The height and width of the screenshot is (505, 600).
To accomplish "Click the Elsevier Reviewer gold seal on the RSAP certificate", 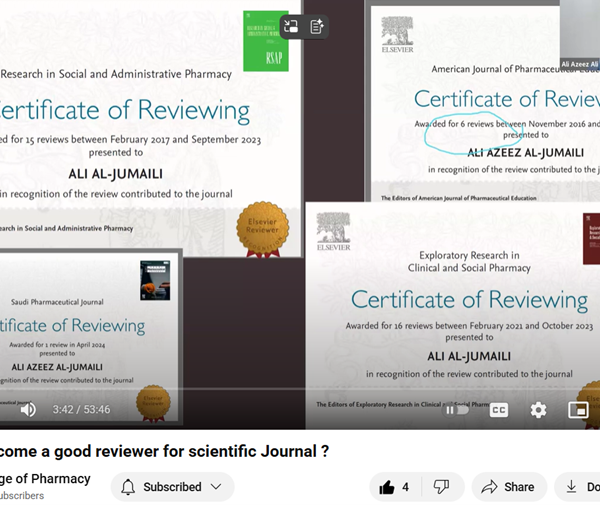I will point(262,230).
